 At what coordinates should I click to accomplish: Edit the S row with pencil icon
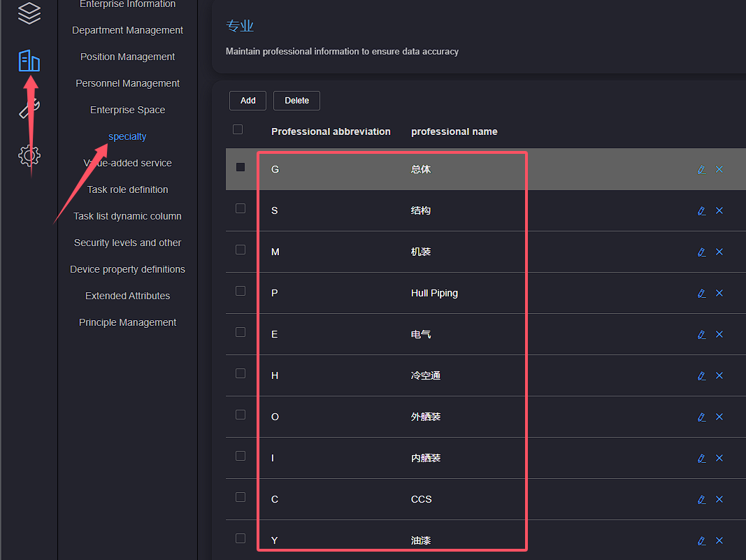point(702,210)
